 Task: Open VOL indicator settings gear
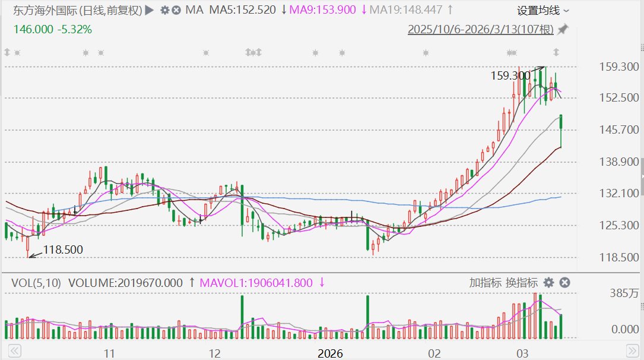click(x=549, y=282)
